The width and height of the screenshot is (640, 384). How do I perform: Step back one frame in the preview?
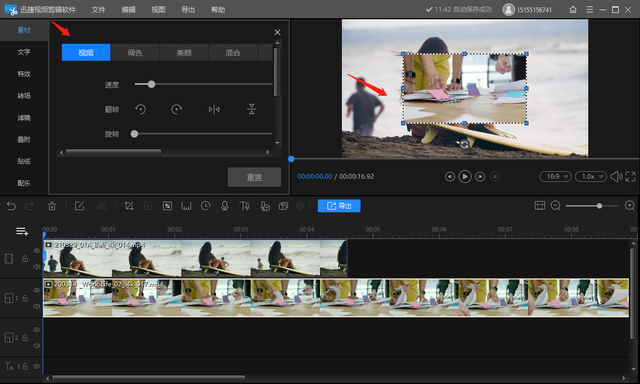450,177
